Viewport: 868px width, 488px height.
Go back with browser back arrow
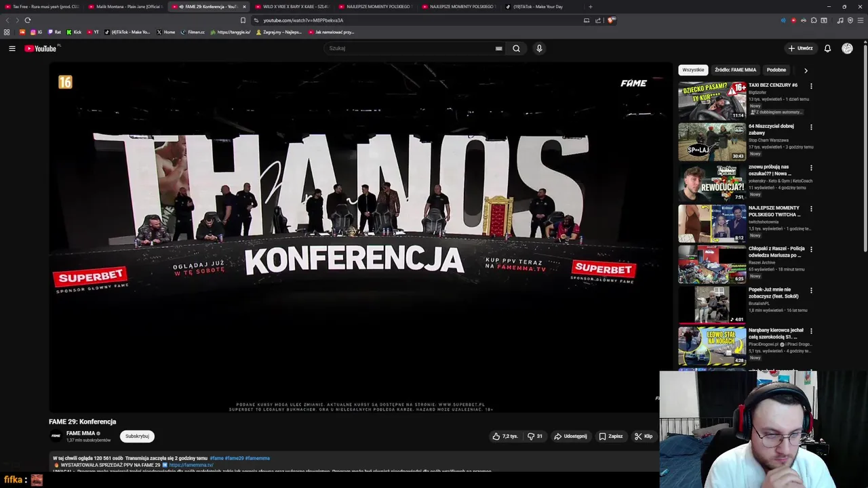tap(6, 20)
